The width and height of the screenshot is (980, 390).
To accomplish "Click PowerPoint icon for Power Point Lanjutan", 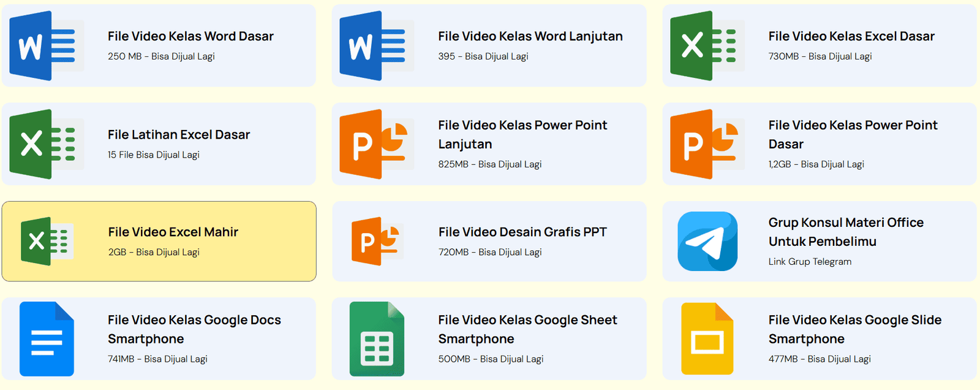I will click(x=372, y=144).
